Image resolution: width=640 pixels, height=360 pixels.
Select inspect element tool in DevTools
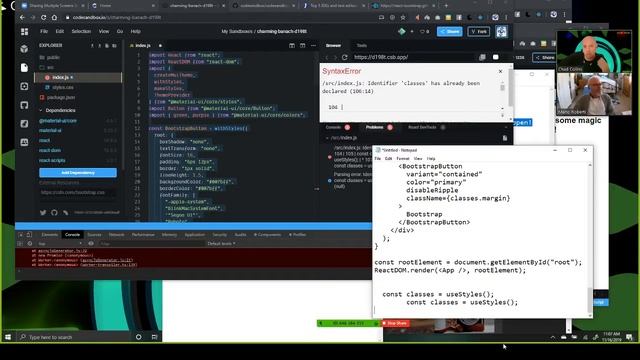click(20, 235)
